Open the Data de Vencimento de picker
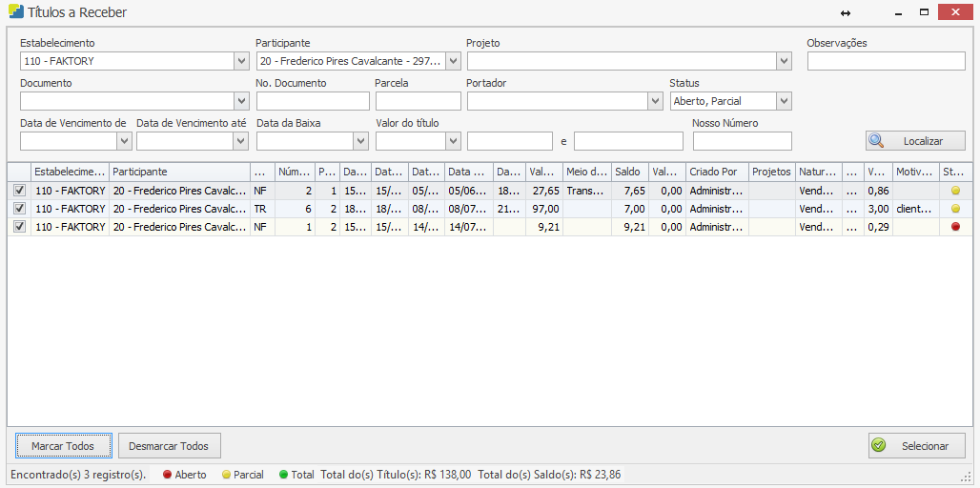This screenshot has width=980, height=488. [124, 141]
